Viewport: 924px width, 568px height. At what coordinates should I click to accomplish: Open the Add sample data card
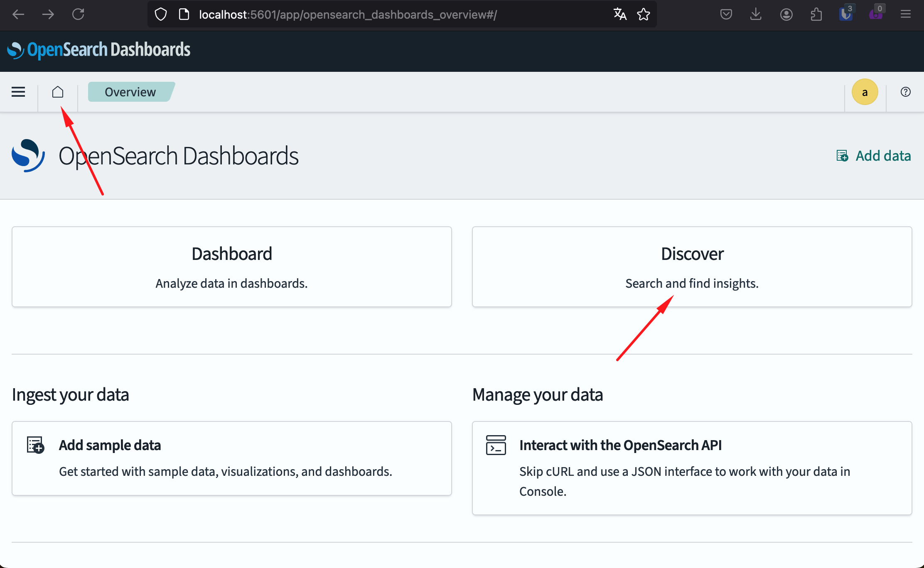(232, 458)
